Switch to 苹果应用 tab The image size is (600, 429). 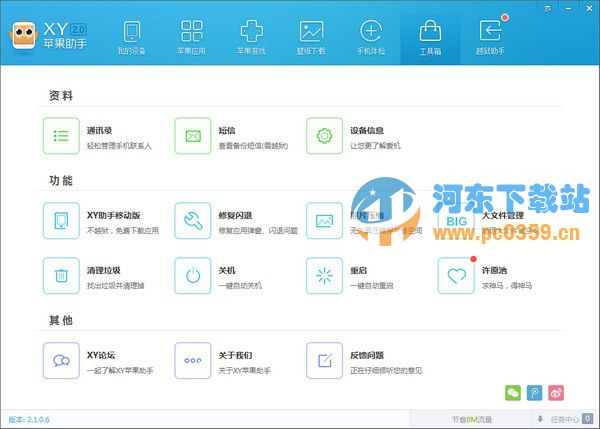[x=191, y=38]
